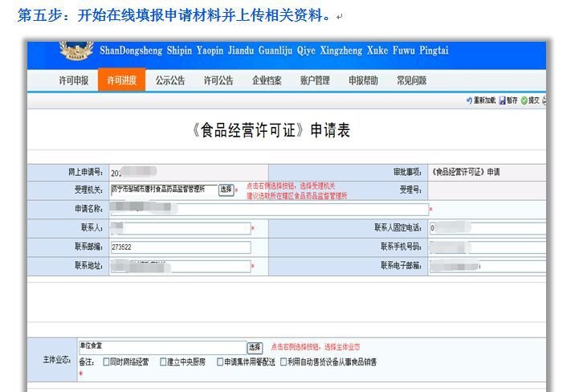Open the 许可公告 tab
579x392 pixels.
tap(218, 80)
